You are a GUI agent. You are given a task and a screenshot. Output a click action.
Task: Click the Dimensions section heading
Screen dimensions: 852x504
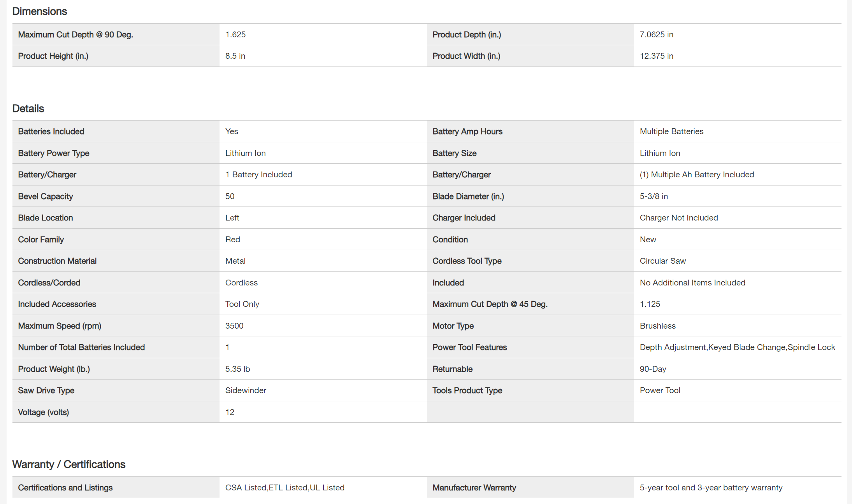pyautogui.click(x=39, y=11)
